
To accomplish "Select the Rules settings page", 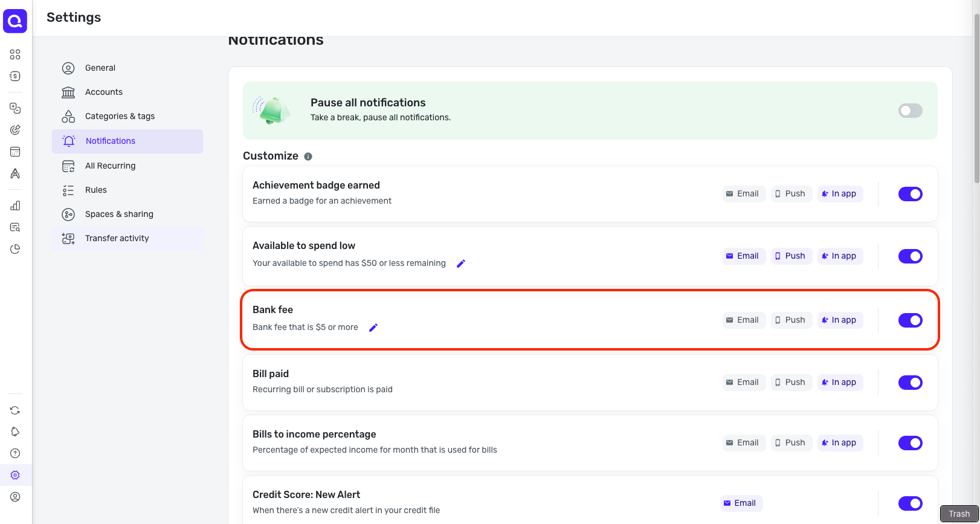I will (x=96, y=190).
